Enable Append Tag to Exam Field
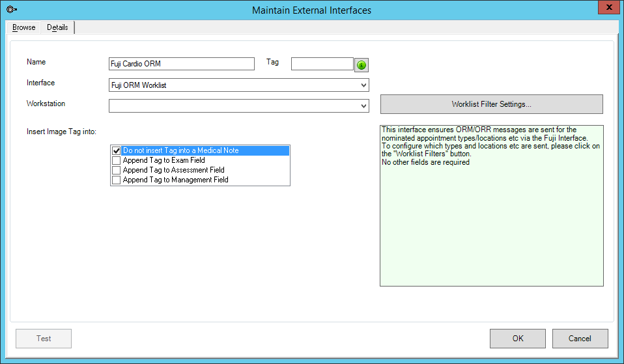The image size is (624, 364). [x=116, y=160]
